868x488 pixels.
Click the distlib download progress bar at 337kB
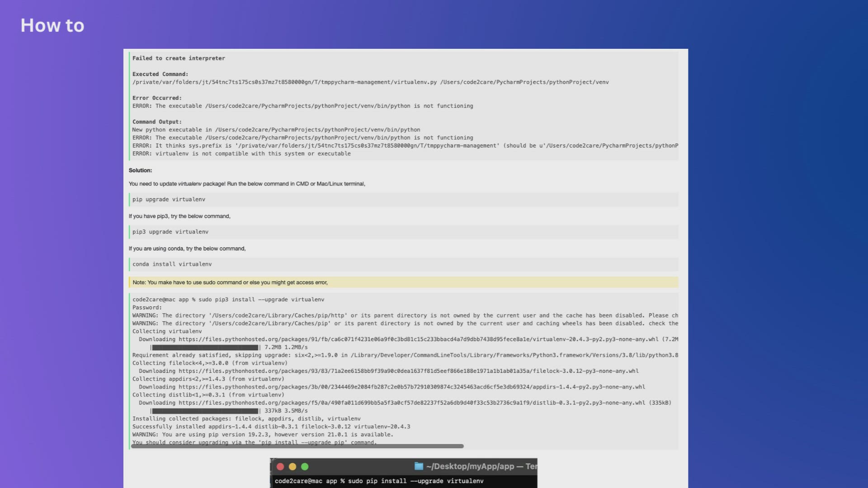205,411
